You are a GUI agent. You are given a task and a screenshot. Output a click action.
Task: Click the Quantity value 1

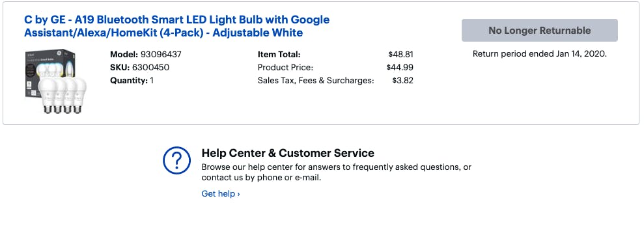[152, 81]
